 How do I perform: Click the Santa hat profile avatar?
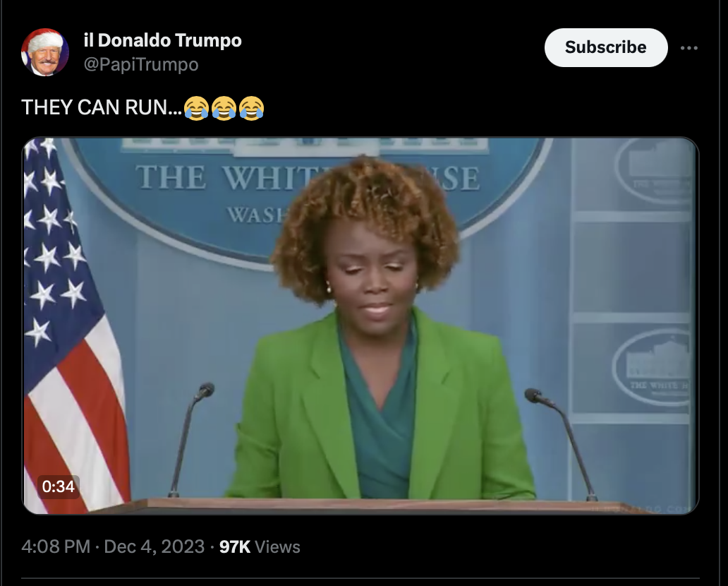point(45,52)
